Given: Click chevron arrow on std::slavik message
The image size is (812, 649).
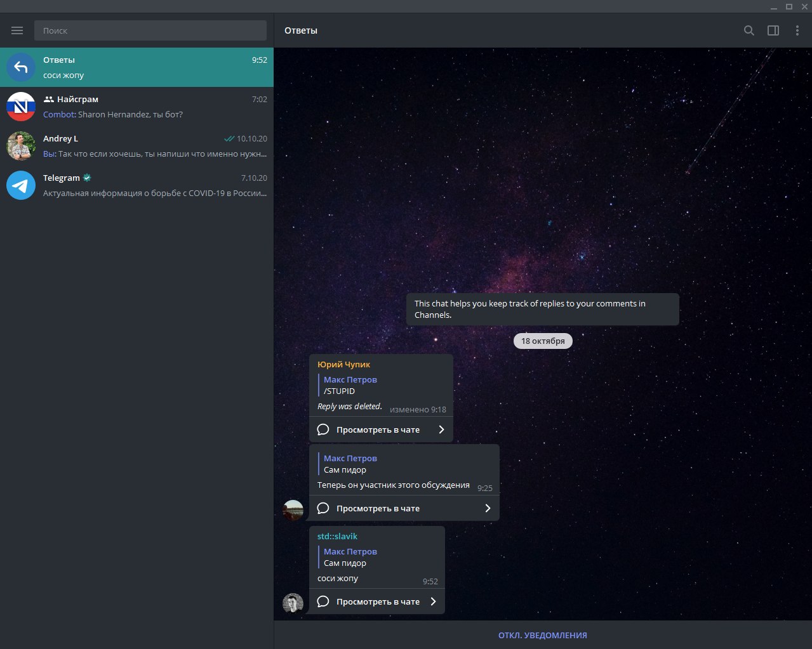Looking at the screenshot, I should point(433,601).
